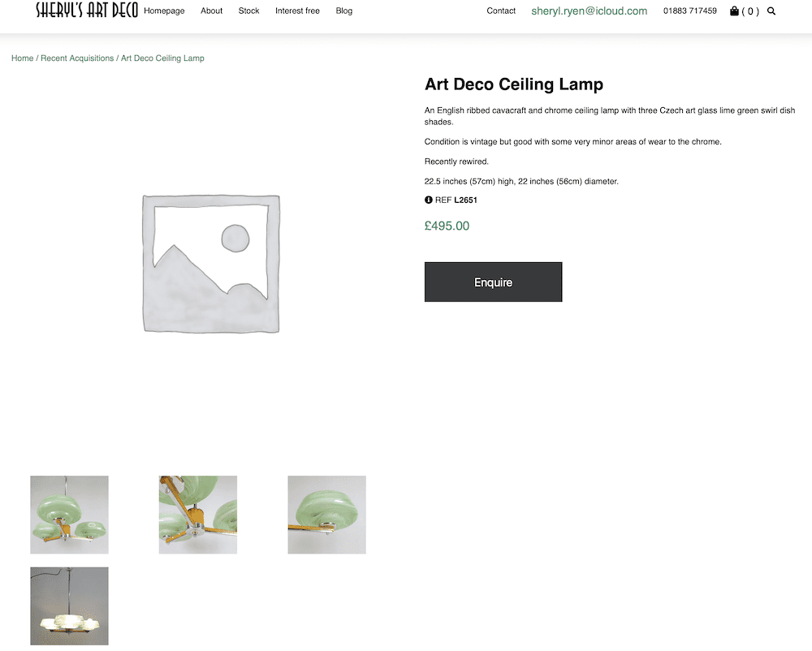Click the sheryl.ryen@icloud.com email link
The width and height of the screenshot is (812, 651).
(590, 11)
